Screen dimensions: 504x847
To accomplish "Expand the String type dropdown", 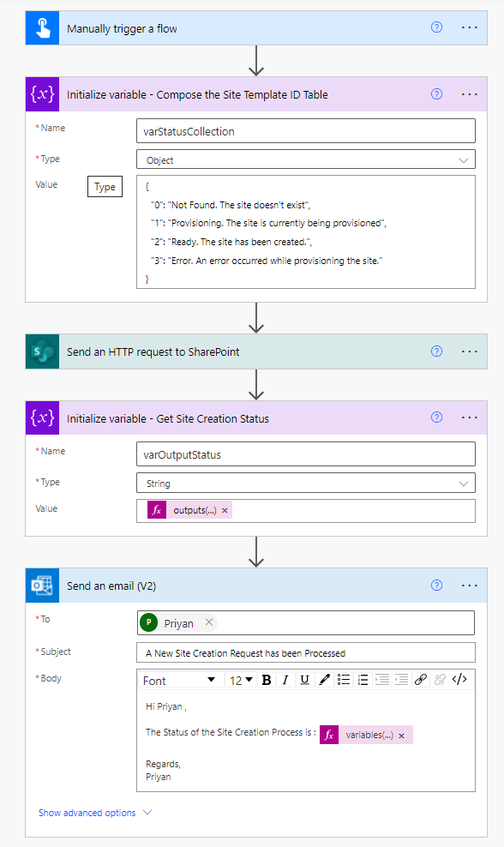I will click(x=306, y=483).
